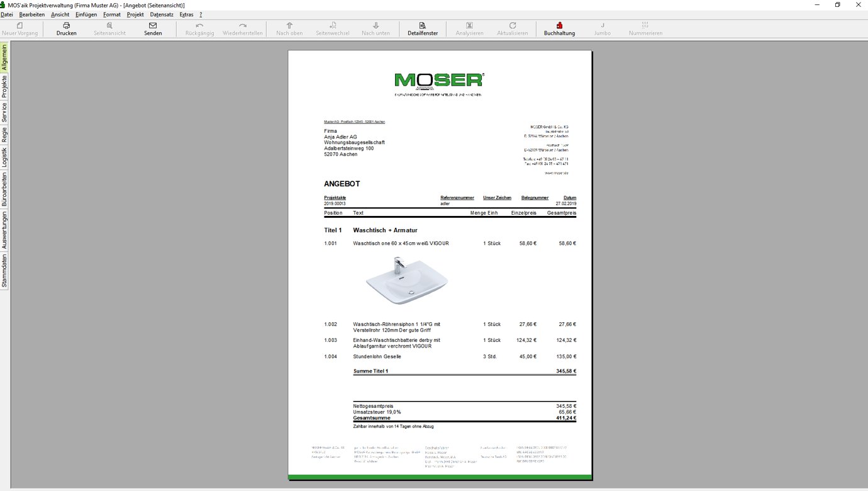Open the Einfügen menu

pos(86,14)
